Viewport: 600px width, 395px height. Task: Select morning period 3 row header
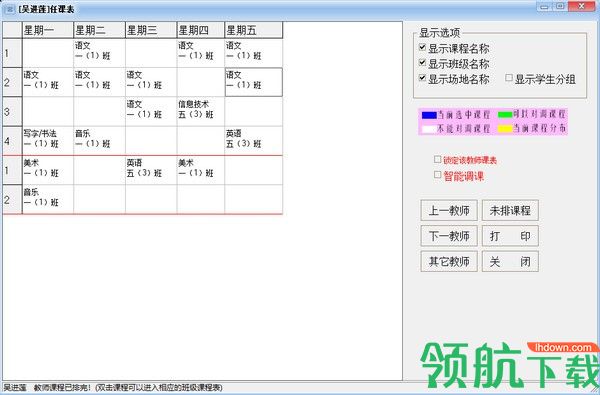[x=13, y=111]
